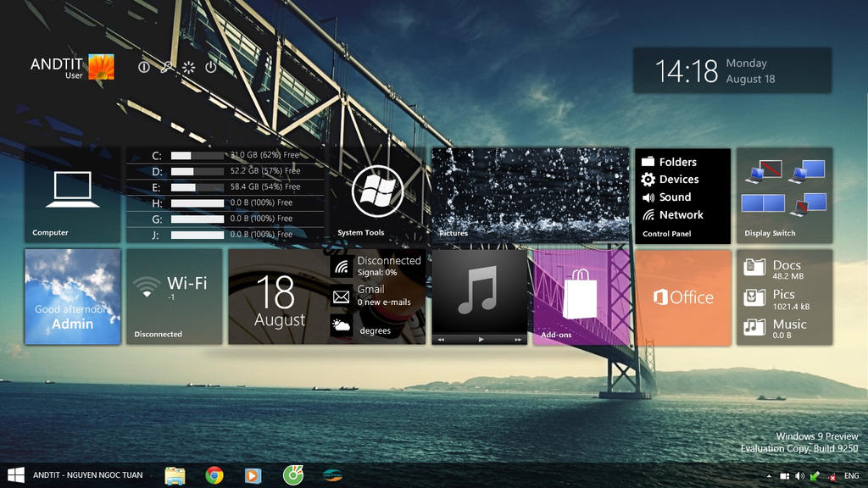
Task: Click the action center tray icon
Action: coord(784,476)
